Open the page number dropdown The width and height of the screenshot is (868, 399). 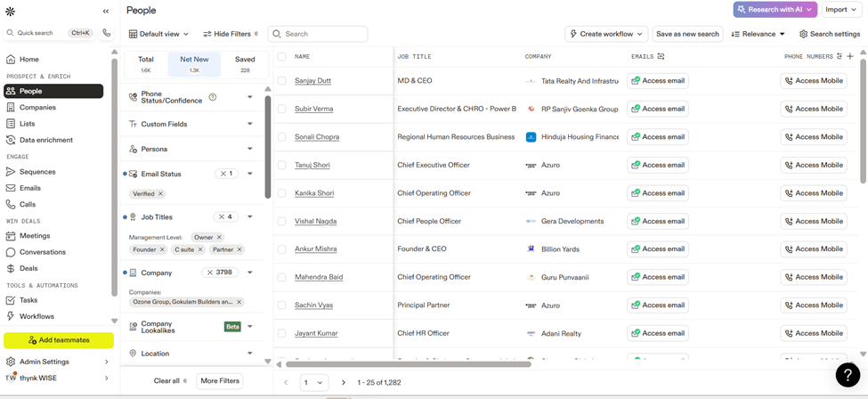pyautogui.click(x=314, y=382)
